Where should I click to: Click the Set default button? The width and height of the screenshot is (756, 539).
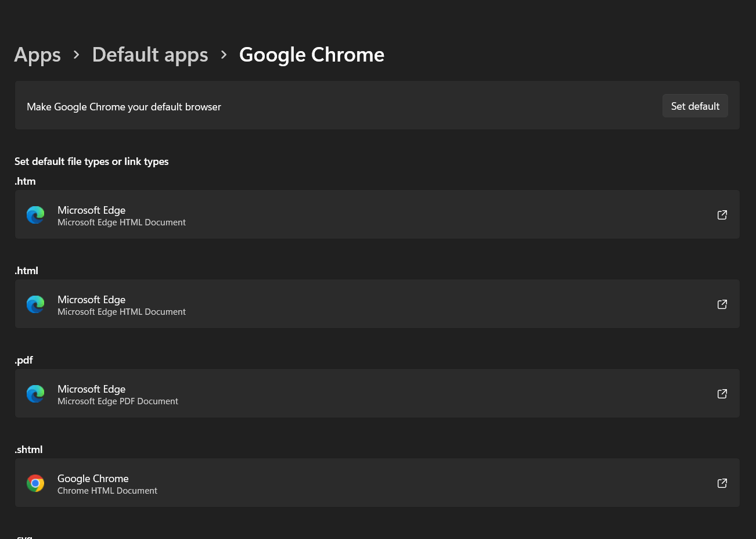tap(695, 106)
